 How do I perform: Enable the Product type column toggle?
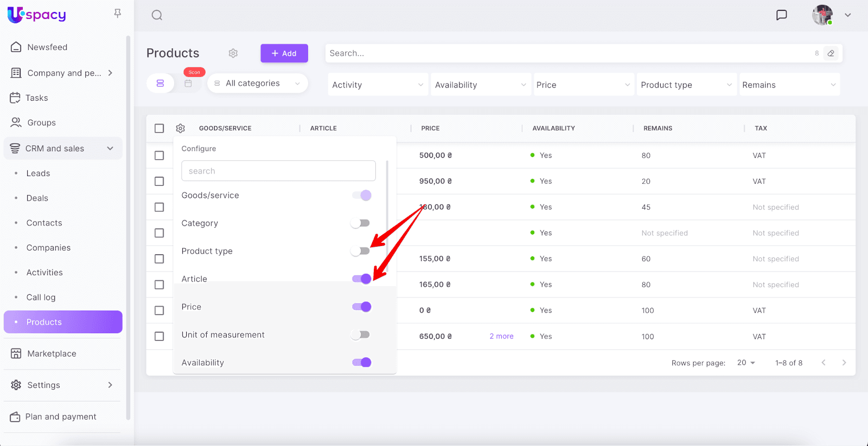coord(361,251)
